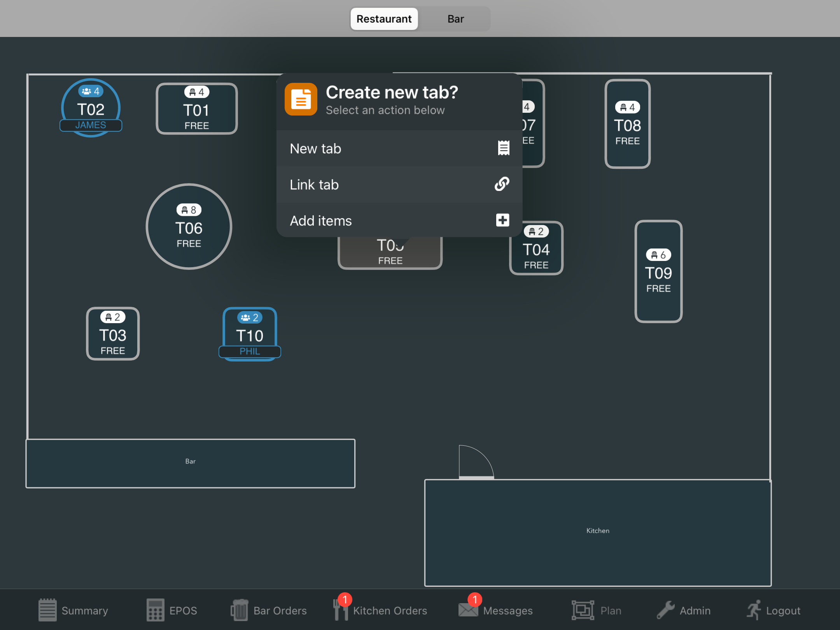Open the Messages envelope icon
The width and height of the screenshot is (840, 630).
click(468, 610)
